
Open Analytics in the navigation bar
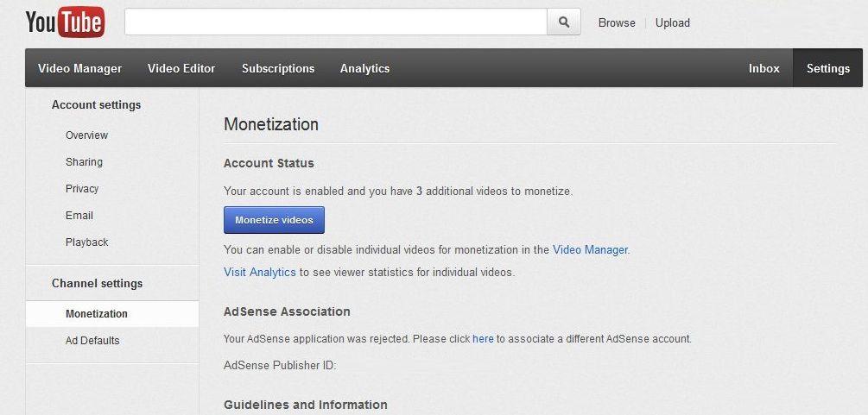364,68
